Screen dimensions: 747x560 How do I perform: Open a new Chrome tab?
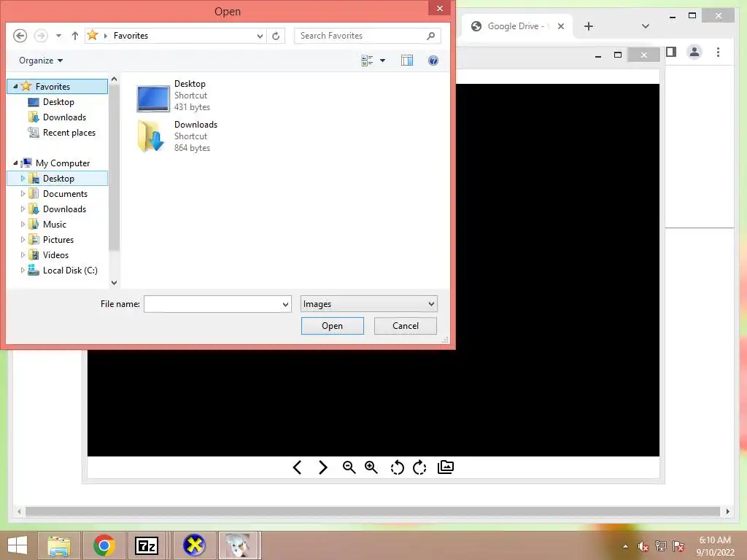click(x=589, y=26)
